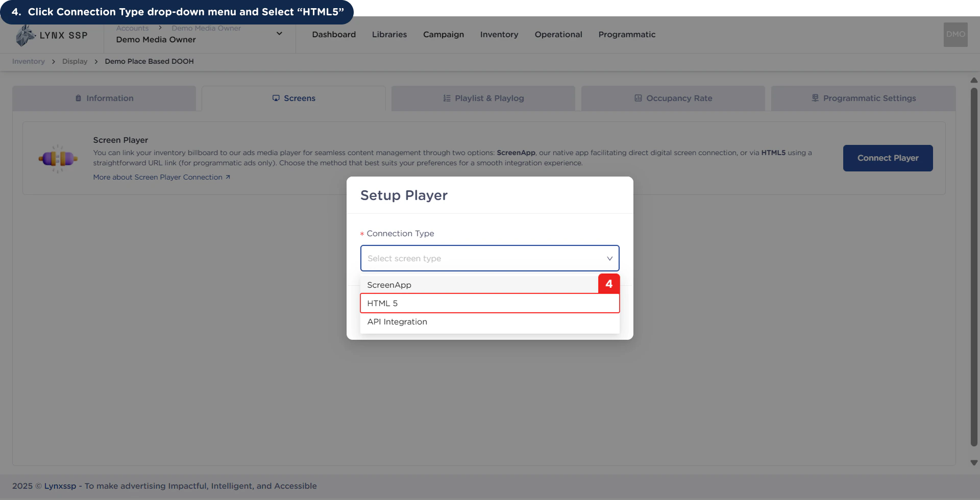Select HTML 5 from the screen type list
Image resolution: width=980 pixels, height=500 pixels.
point(489,303)
